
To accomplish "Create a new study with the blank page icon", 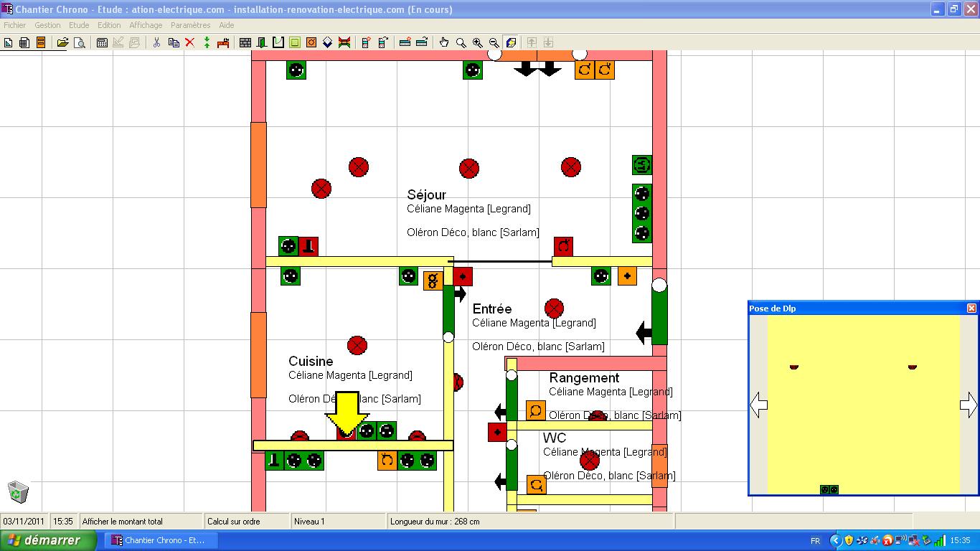I will click(8, 43).
